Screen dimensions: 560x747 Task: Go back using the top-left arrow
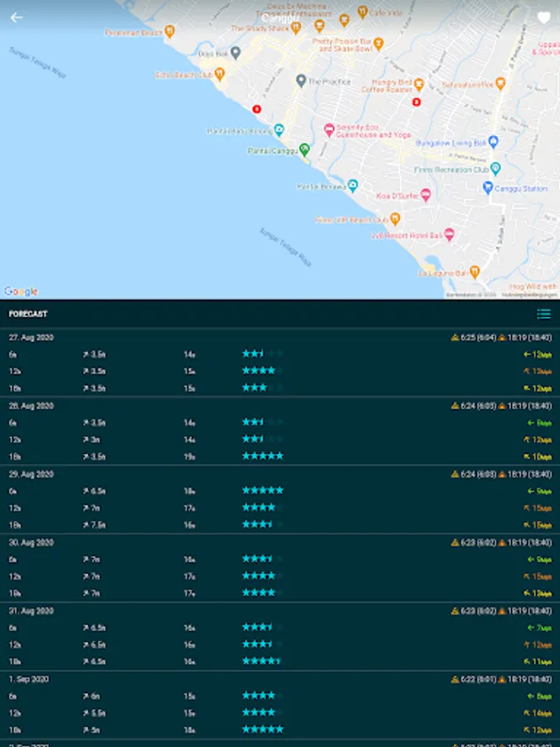(x=17, y=17)
